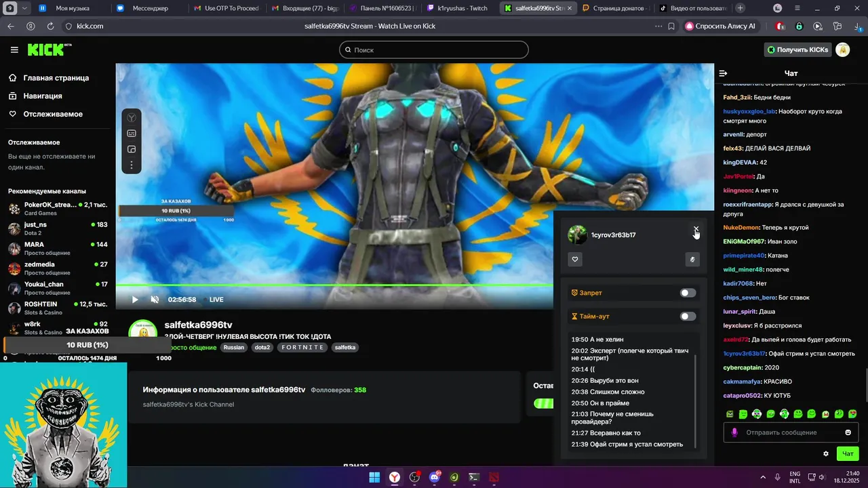Click the message history scrollbar in user card

coord(696,400)
